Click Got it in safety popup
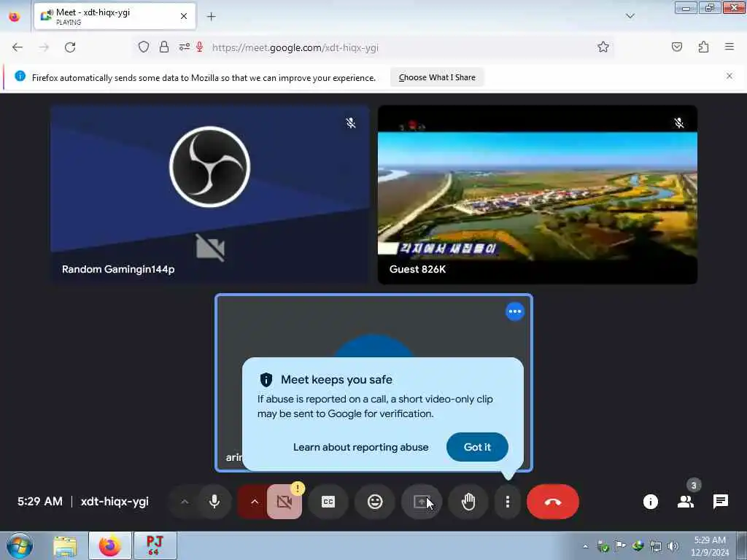This screenshot has width=747, height=560. 477,447
